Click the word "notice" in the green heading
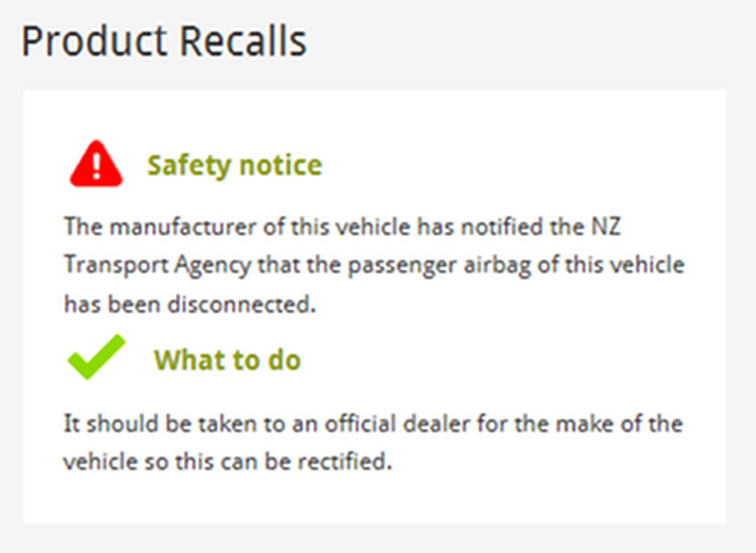This screenshot has height=553, width=756. [281, 165]
